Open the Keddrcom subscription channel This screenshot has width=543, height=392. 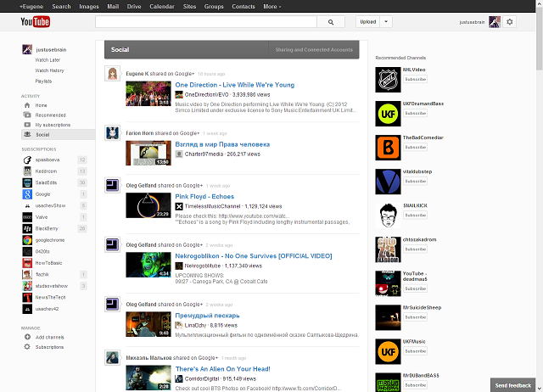46,171
